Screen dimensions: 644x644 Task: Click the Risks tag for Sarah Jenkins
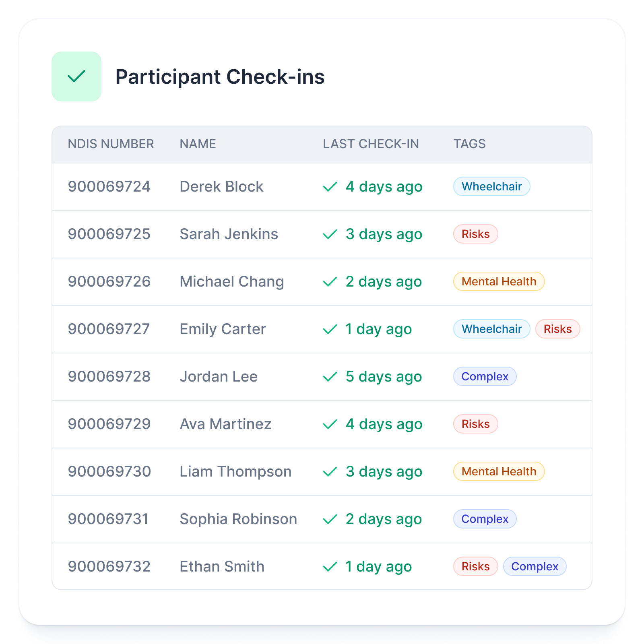point(475,234)
